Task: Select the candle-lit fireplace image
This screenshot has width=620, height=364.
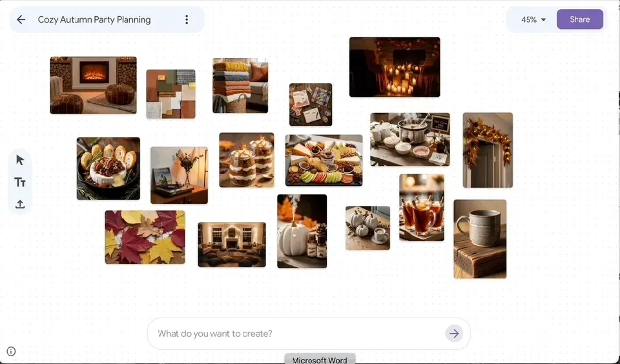Action: point(395,66)
